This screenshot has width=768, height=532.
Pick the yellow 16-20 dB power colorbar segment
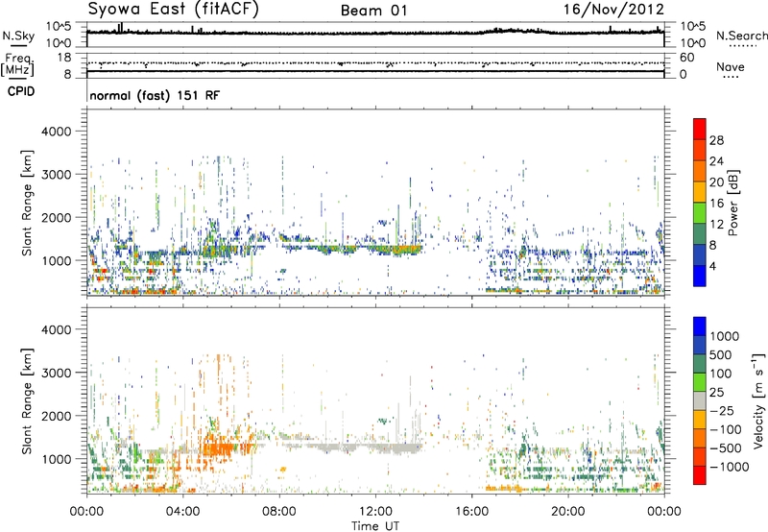pyautogui.click(x=700, y=192)
